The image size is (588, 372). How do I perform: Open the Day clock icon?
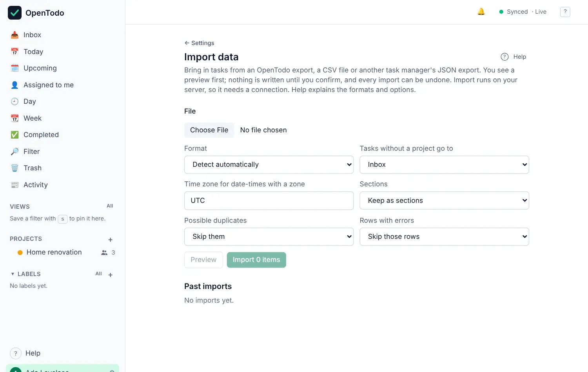click(x=15, y=101)
